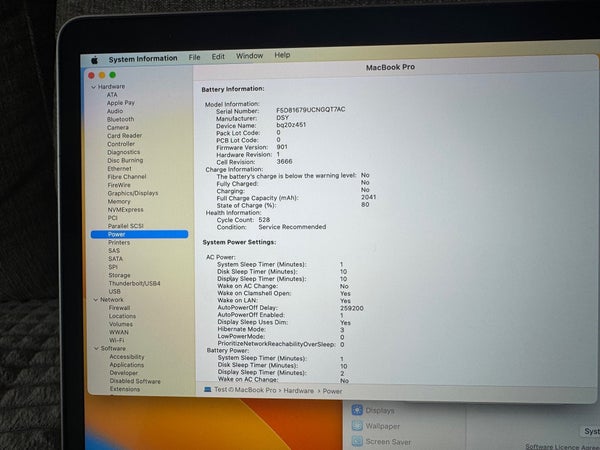Open the System Information app menu
Image resolution: width=600 pixels, height=450 pixels.
(x=143, y=59)
